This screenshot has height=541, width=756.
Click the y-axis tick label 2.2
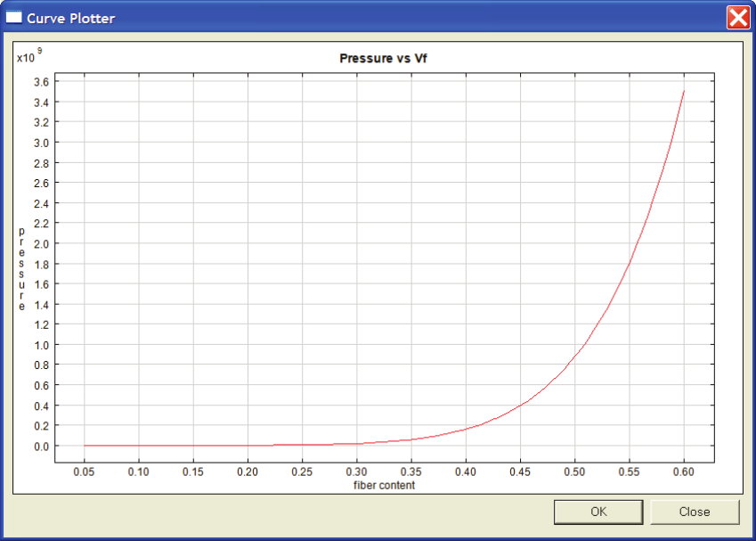coord(42,224)
